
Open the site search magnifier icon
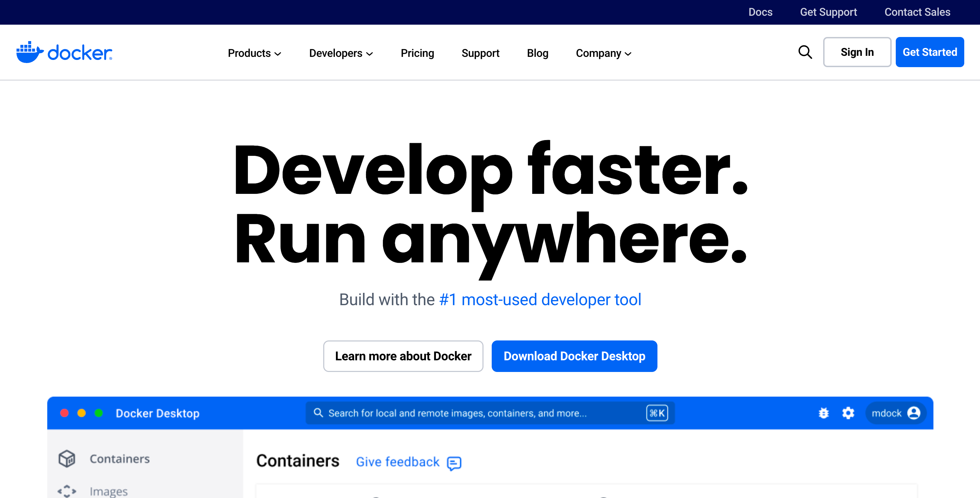805,52
